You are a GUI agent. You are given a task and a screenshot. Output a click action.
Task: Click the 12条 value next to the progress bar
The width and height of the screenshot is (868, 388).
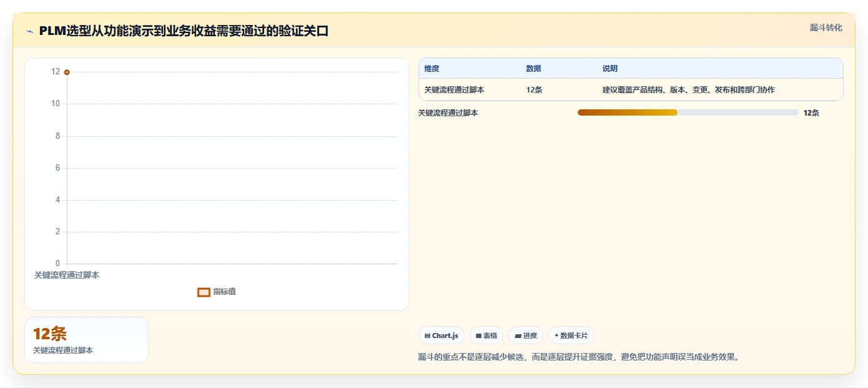click(811, 113)
